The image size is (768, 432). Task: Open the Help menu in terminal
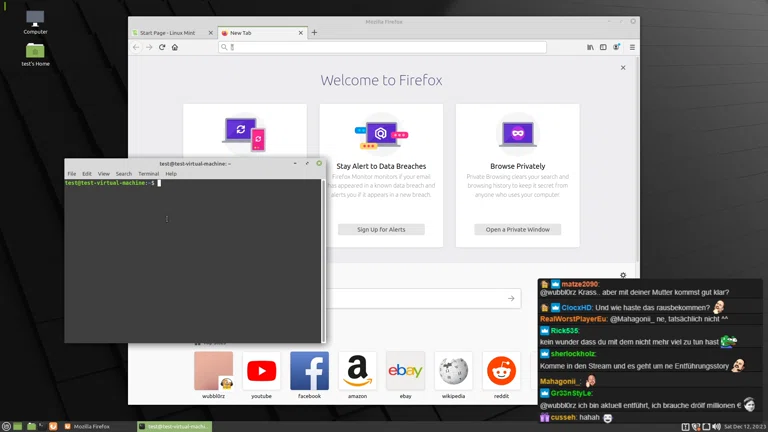pyautogui.click(x=171, y=174)
